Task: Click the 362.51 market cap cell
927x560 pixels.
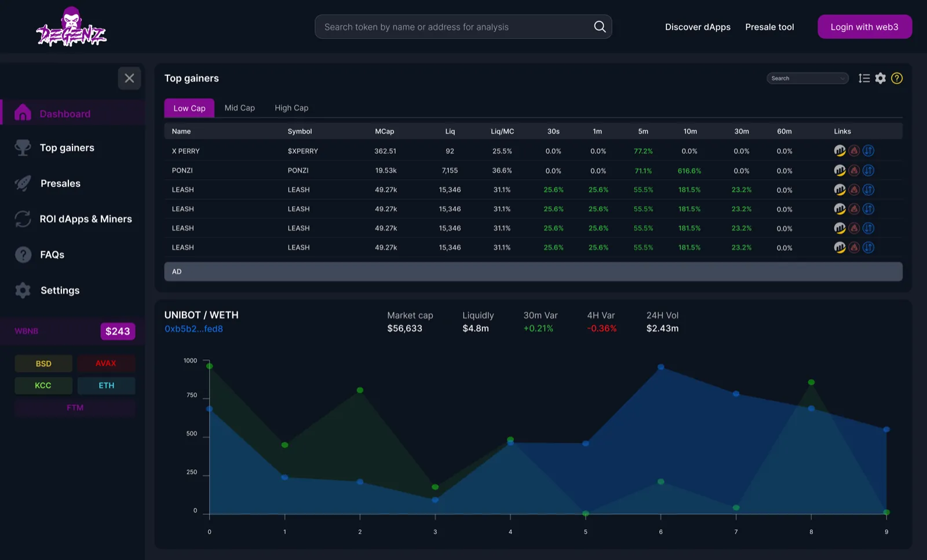Action: coord(385,151)
